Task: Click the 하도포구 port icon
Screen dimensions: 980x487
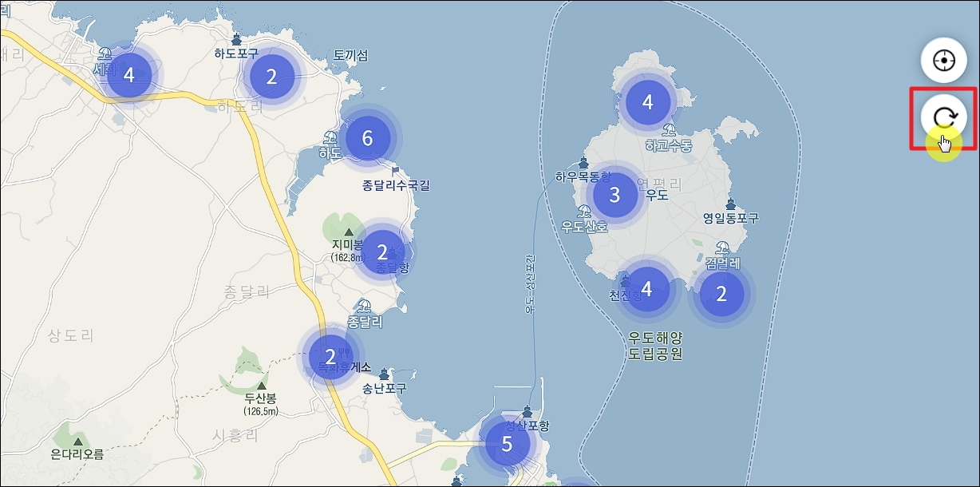Action: click(x=236, y=39)
